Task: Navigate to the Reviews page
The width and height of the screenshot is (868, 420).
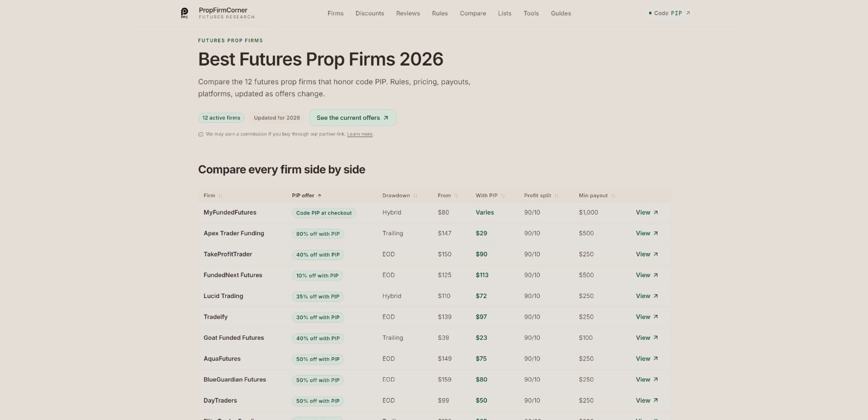Action: (x=407, y=13)
